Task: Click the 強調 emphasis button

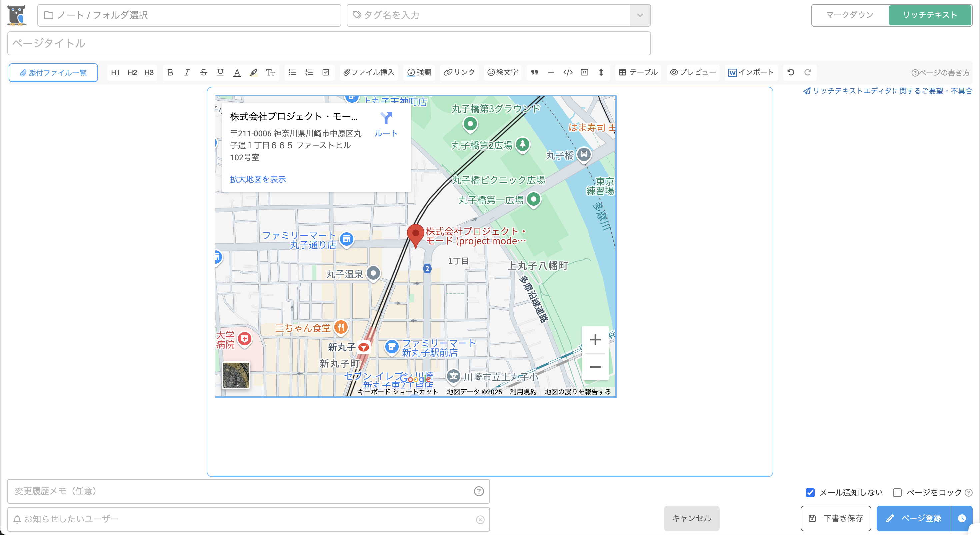Action: tap(419, 72)
